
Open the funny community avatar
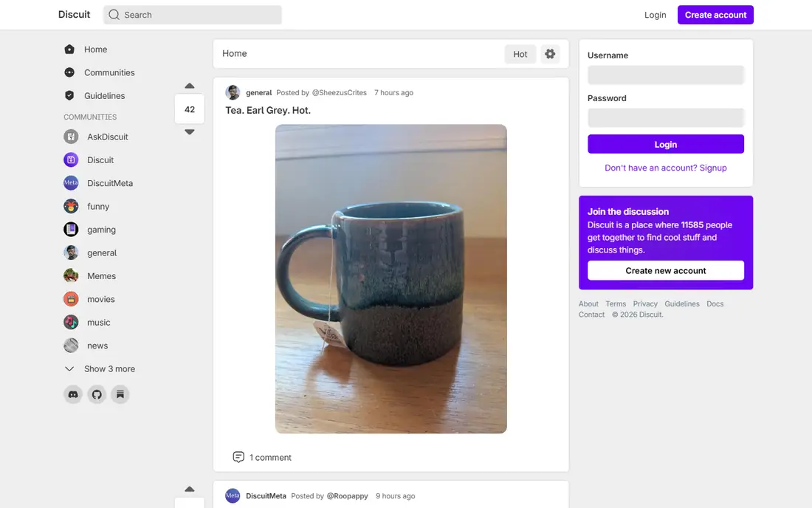coord(71,206)
